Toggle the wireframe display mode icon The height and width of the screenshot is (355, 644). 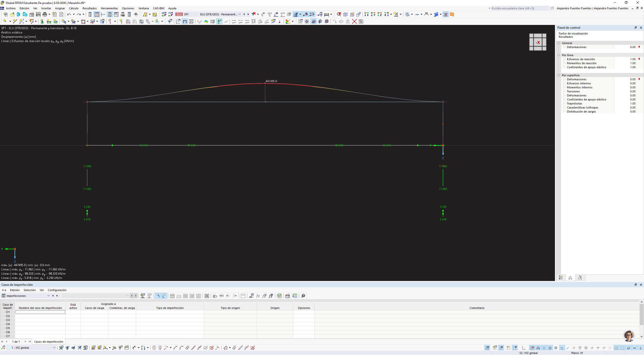tap(358, 14)
